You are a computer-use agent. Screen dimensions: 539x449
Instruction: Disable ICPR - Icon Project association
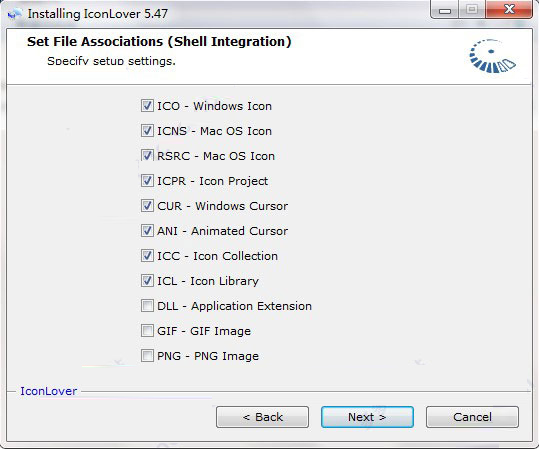click(x=147, y=181)
